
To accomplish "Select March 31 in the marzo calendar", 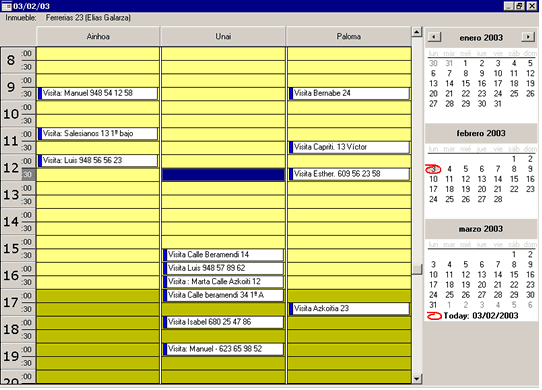I will pyautogui.click(x=433, y=305).
